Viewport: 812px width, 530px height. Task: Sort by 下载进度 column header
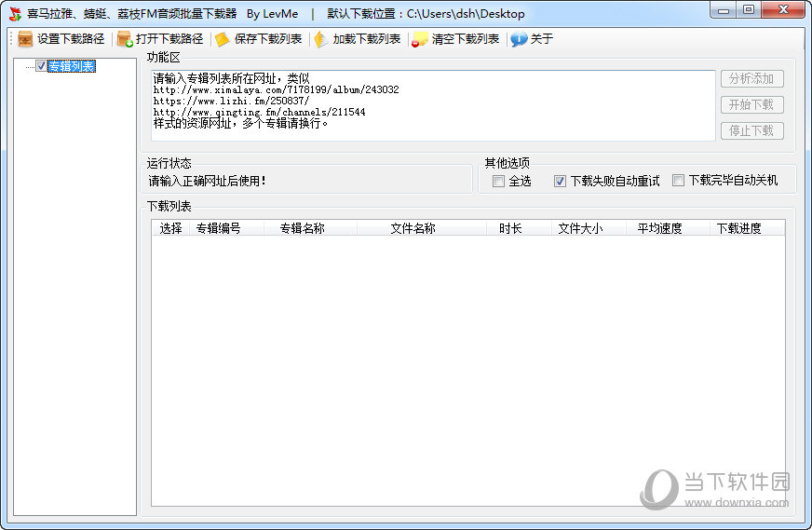[747, 228]
